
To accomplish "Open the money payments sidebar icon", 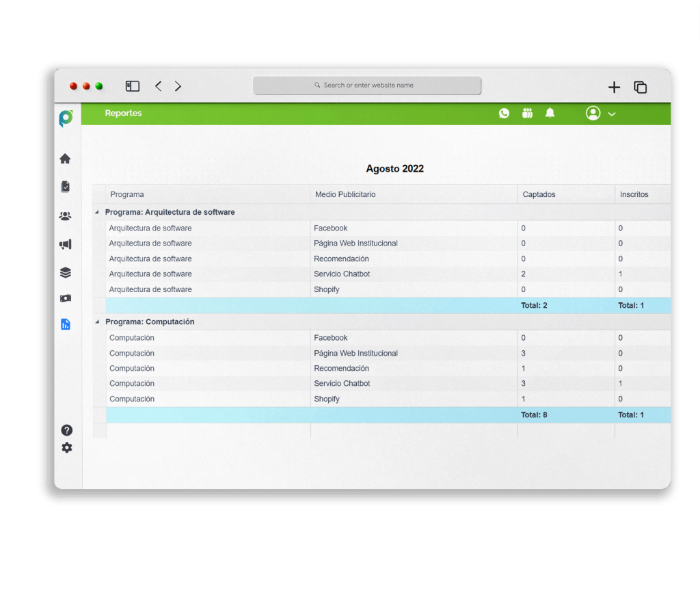I will click(65, 298).
